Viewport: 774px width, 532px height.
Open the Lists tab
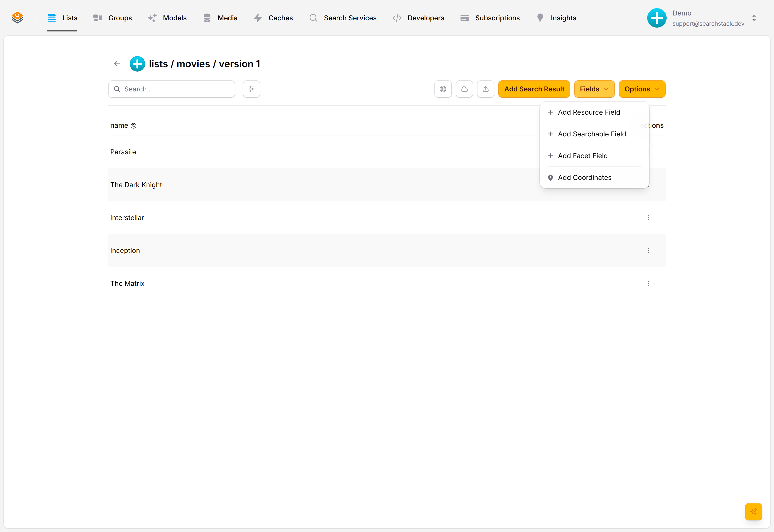(62, 18)
